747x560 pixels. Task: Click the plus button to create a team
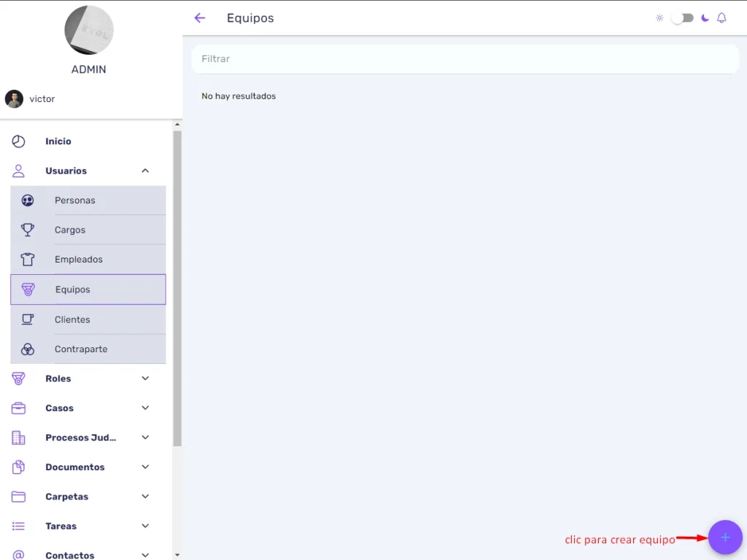point(725,537)
